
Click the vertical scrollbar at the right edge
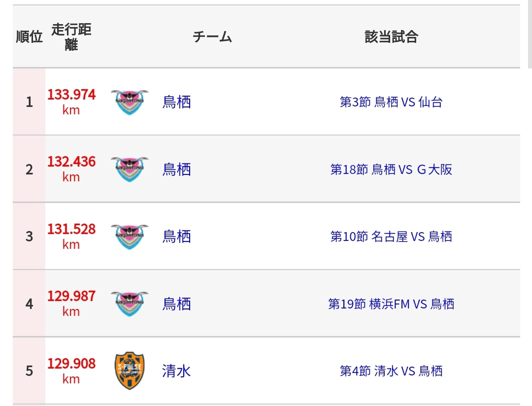(x=530, y=34)
